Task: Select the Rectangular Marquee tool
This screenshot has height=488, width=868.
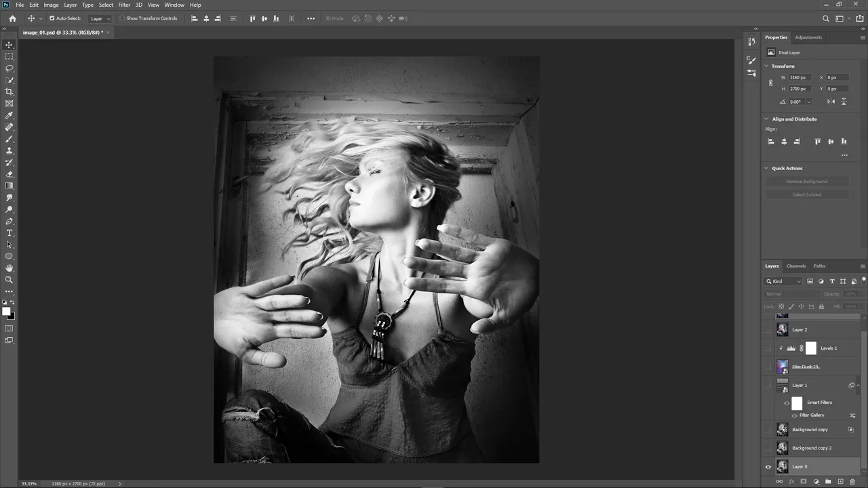Action: point(9,56)
